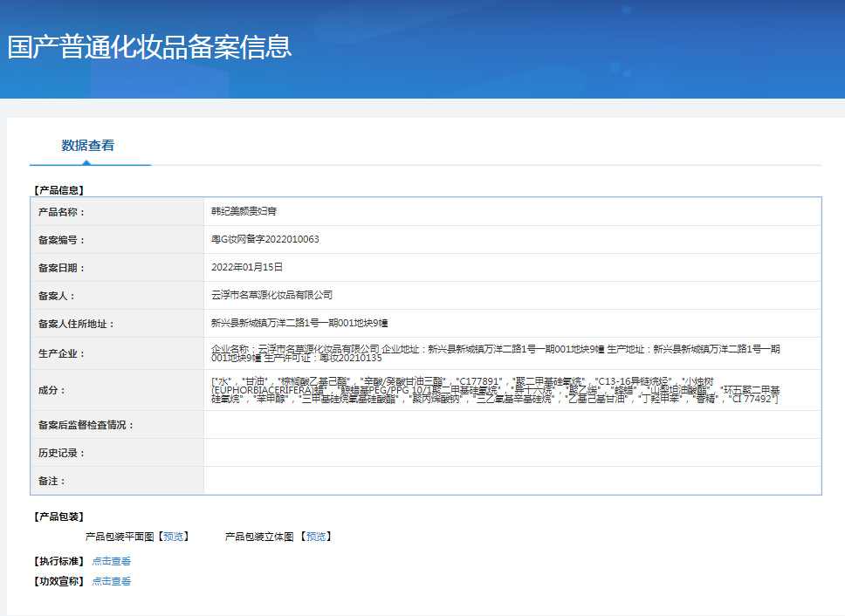
Task: Click 点击查看 next to 功效宣称
Action: 112,581
